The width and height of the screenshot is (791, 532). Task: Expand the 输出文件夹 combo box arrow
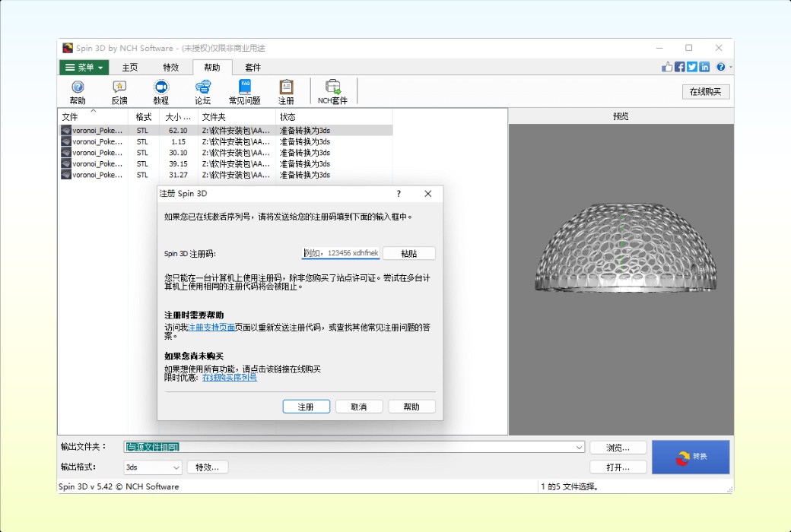579,448
